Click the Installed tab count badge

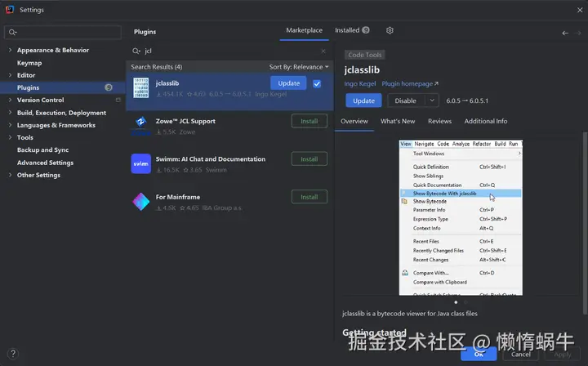tap(366, 30)
